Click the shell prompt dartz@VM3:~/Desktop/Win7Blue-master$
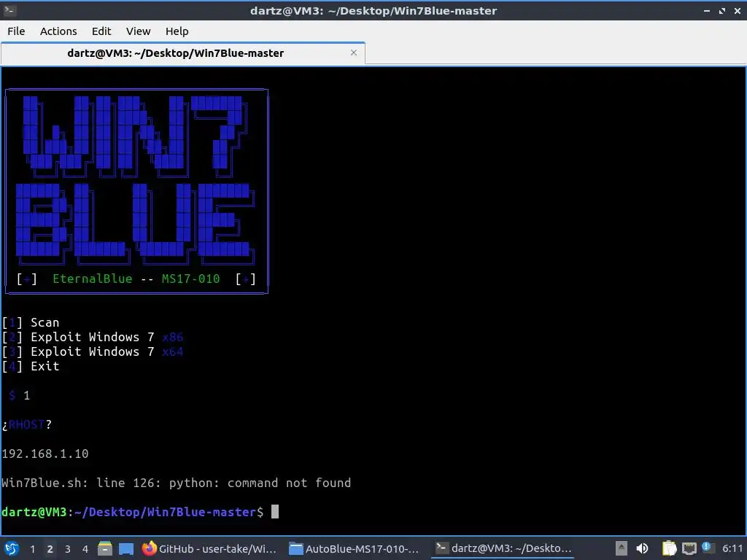The height and width of the screenshot is (560, 747). click(133, 513)
